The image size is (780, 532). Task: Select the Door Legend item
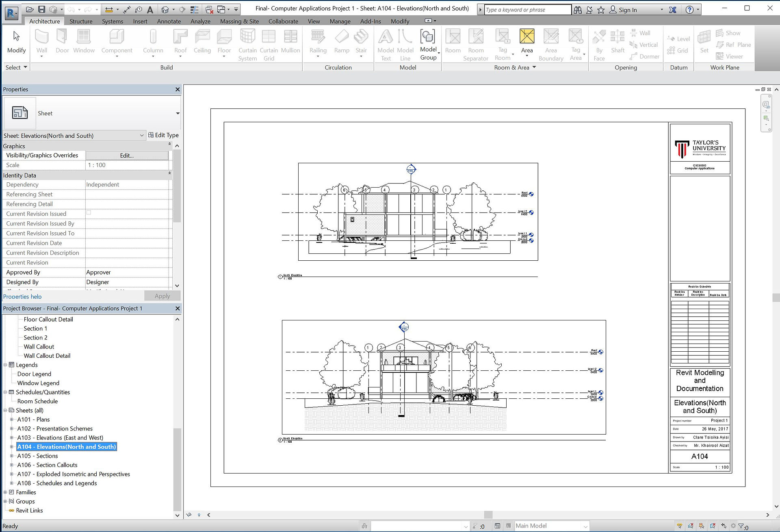34,374
